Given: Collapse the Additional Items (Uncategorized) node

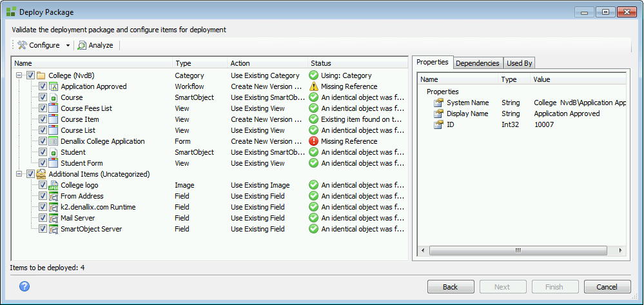Looking at the screenshot, I should (x=20, y=174).
